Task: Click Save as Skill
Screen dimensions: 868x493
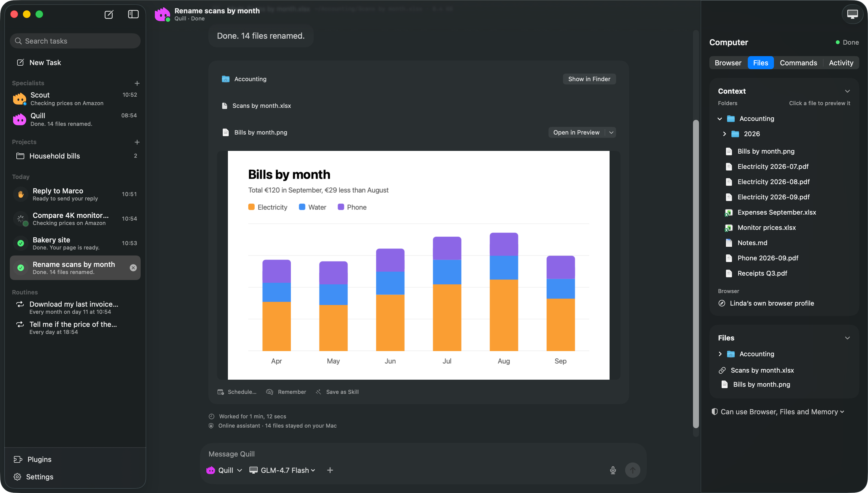Action: pos(337,392)
